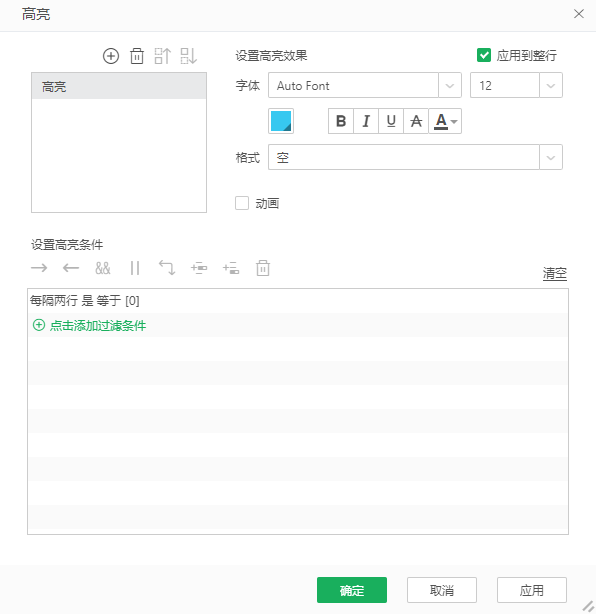This screenshot has width=596, height=614.
Task: Click the Auto Font input field
Action: [353, 85]
